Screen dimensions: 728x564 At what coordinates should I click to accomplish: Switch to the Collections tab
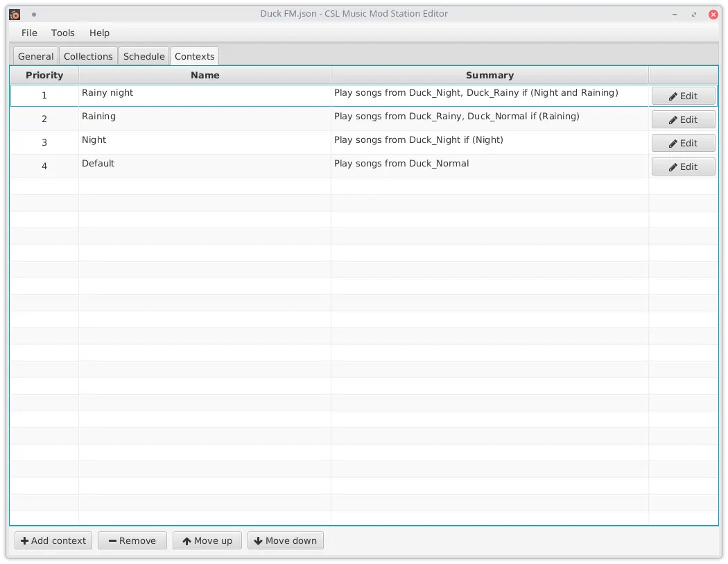[x=88, y=56]
